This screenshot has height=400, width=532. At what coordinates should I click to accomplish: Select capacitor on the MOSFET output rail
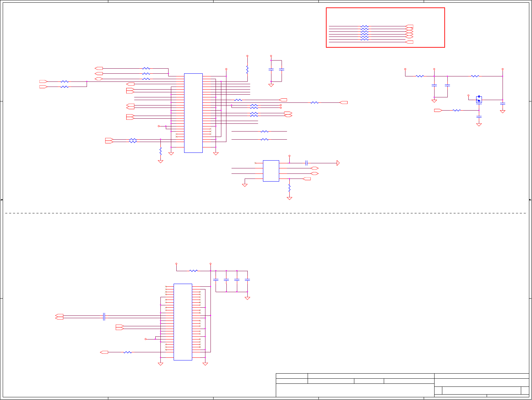(x=503, y=104)
